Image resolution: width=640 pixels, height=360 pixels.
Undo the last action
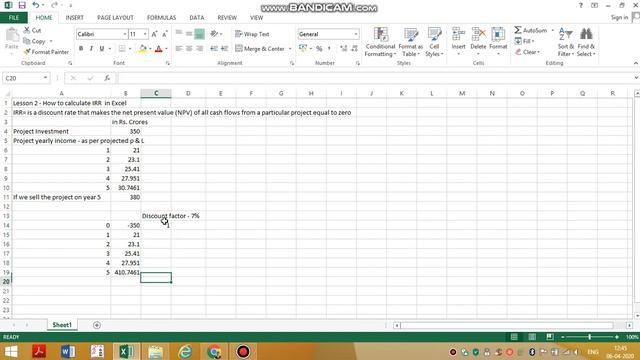36,5
